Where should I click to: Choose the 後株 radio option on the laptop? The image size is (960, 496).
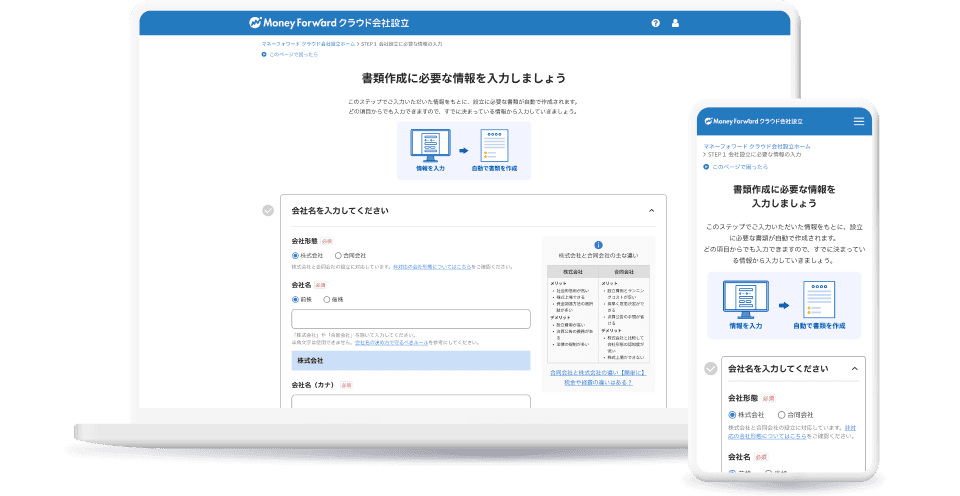326,299
